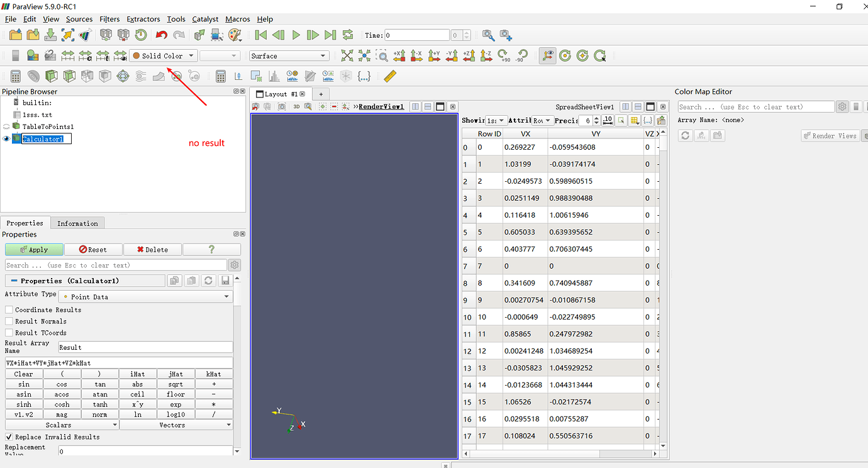Apply the Clip filter from the toolbar
The height and width of the screenshot is (468, 868).
point(51,75)
